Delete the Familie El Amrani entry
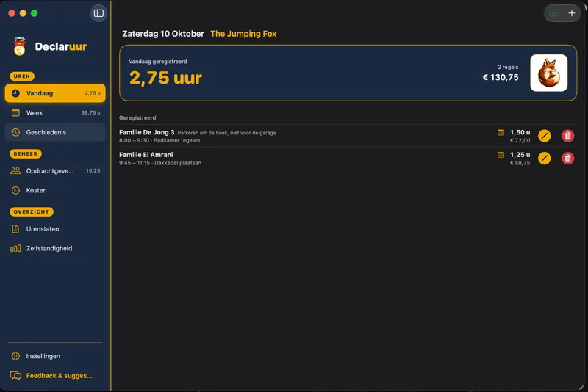 [567, 159]
